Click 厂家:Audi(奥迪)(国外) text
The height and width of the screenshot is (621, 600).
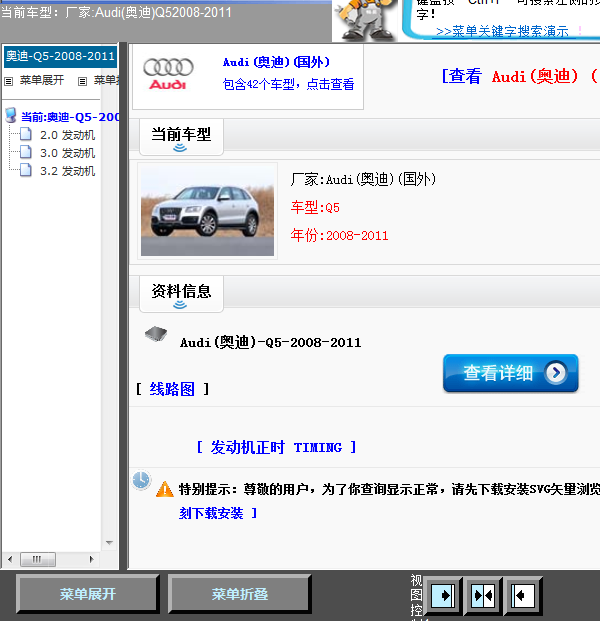coord(363,179)
